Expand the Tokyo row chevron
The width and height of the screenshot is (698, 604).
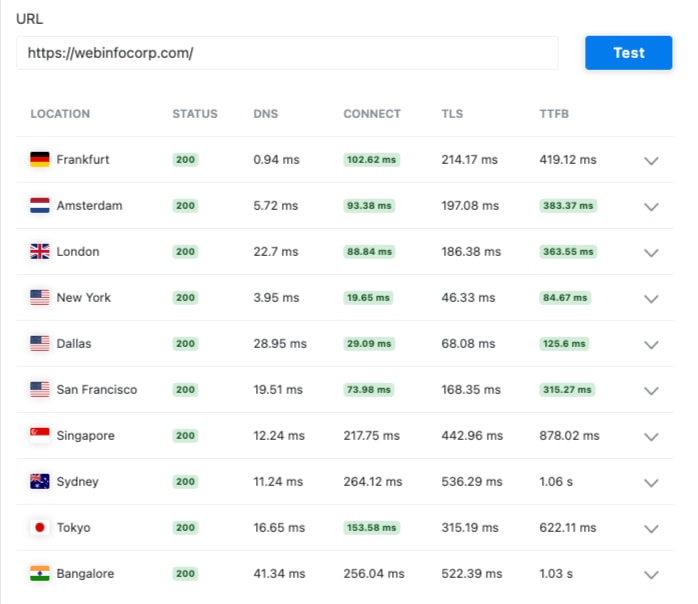[x=651, y=529]
